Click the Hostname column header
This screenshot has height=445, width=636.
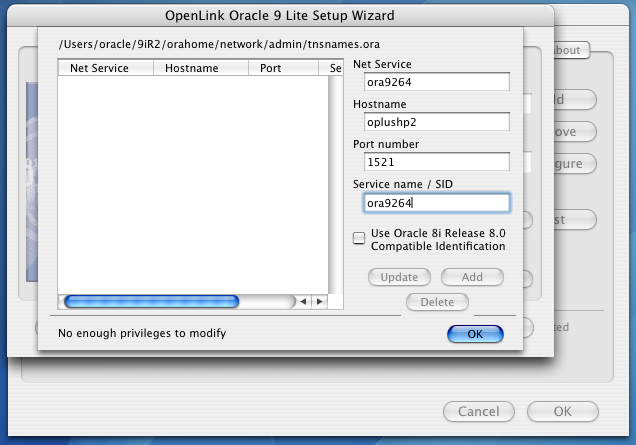pyautogui.click(x=200, y=68)
